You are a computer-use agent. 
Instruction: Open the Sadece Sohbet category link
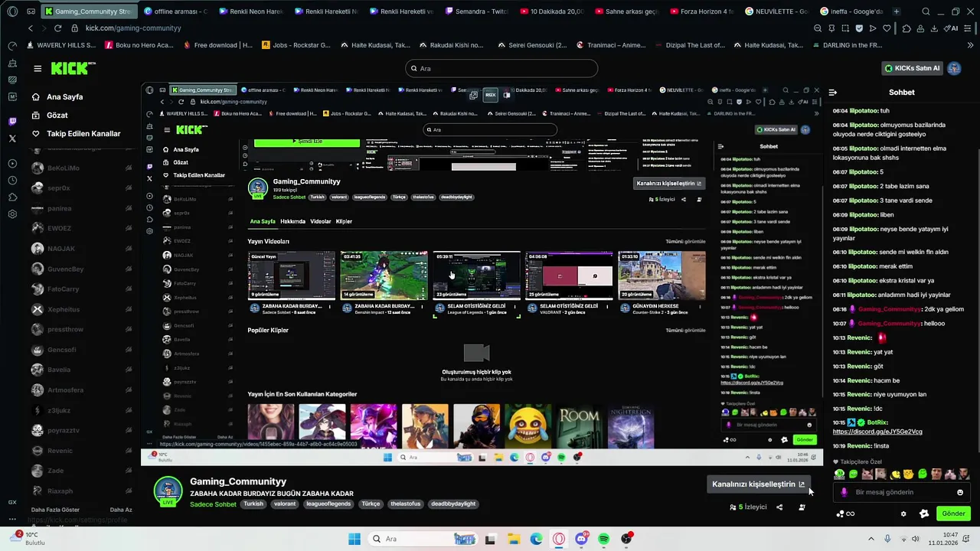213,504
